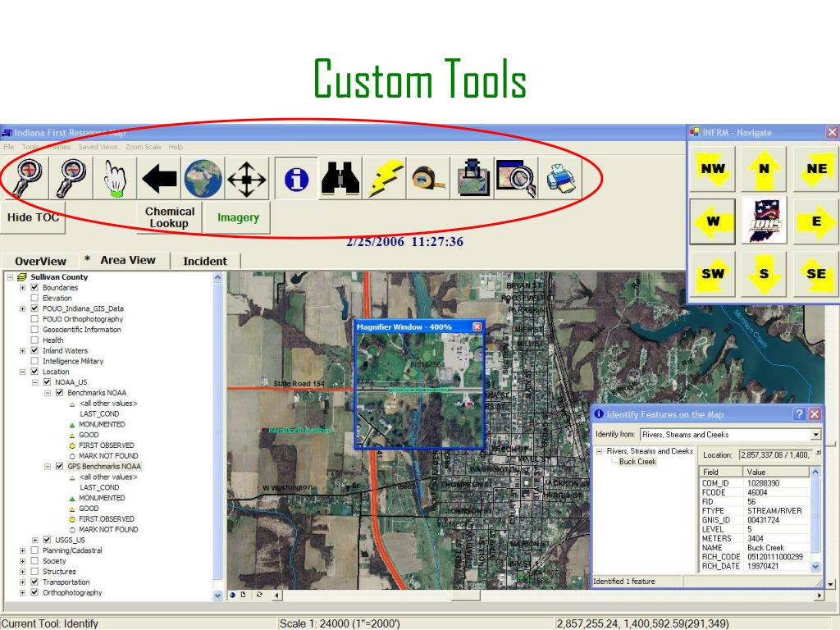Click the Location coordinates field
The width and height of the screenshot is (840, 630).
coord(777,454)
